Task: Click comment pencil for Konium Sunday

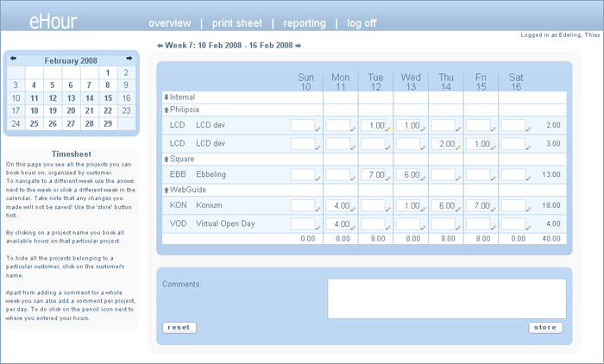Action: pyautogui.click(x=318, y=209)
